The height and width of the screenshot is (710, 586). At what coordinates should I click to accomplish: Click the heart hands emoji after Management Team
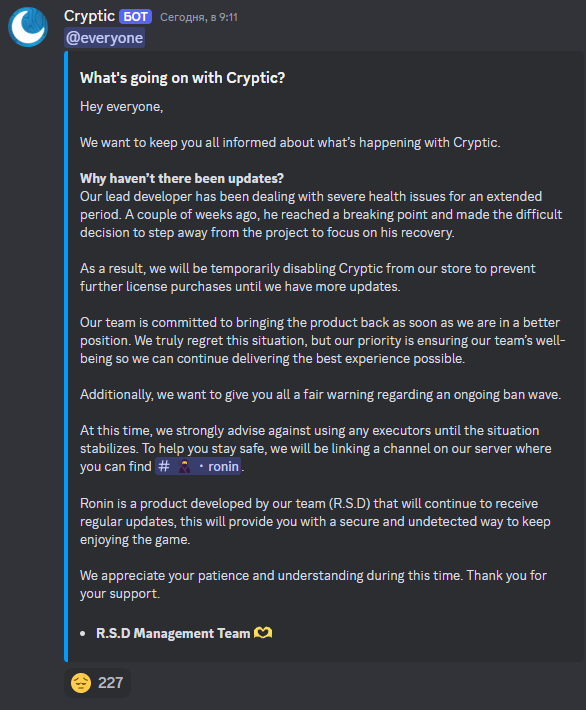(263, 633)
